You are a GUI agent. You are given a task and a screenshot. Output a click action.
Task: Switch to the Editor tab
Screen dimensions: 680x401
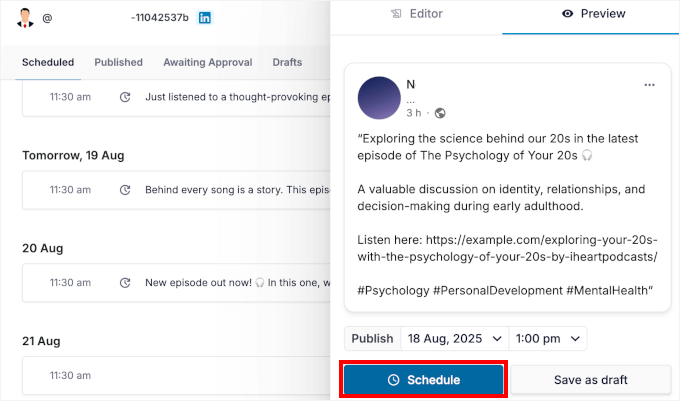pyautogui.click(x=416, y=14)
